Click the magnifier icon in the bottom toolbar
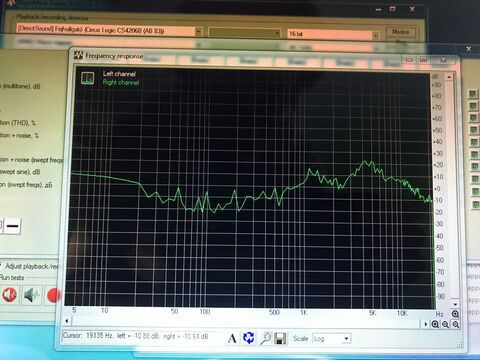The width and height of the screenshot is (480, 360). [266, 338]
